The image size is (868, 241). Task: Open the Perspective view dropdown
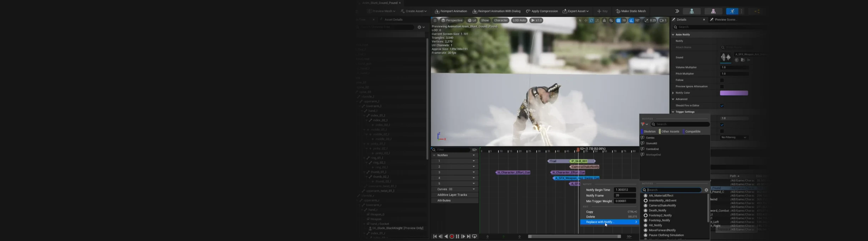(451, 20)
